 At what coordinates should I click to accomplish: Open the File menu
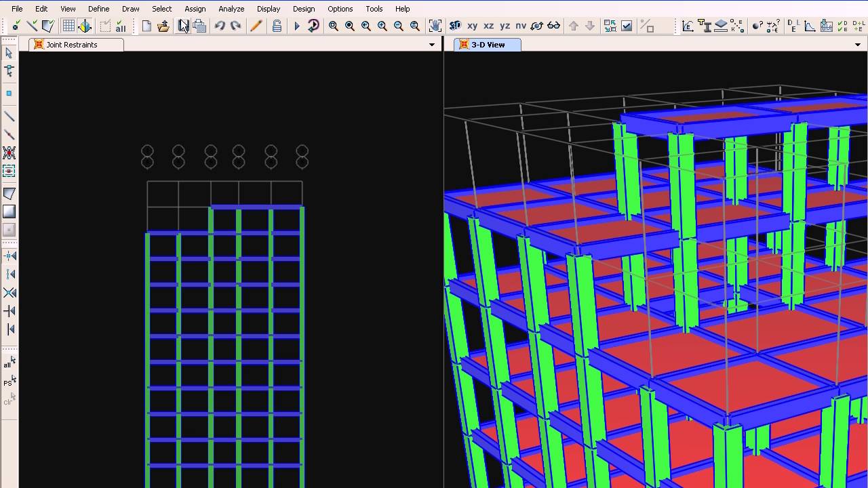pyautogui.click(x=17, y=9)
